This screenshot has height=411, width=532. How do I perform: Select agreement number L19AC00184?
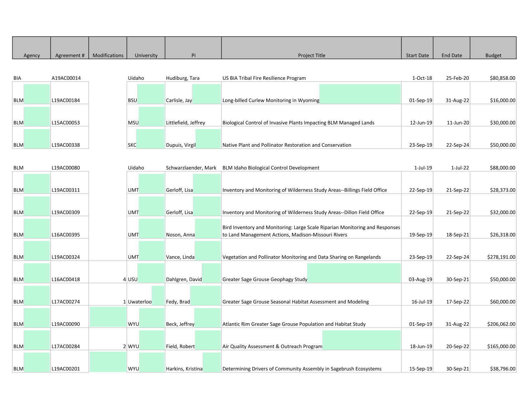click(65, 100)
